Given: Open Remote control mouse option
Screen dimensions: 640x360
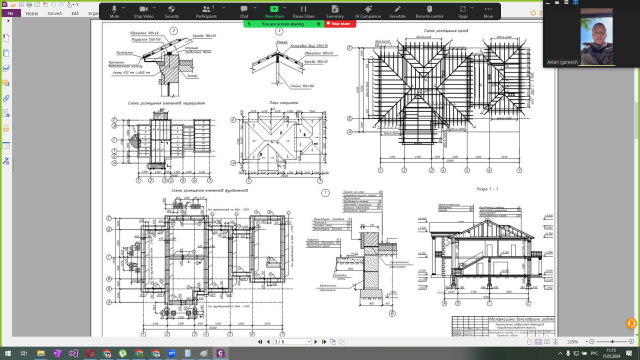Looking at the screenshot, I should (x=429, y=11).
